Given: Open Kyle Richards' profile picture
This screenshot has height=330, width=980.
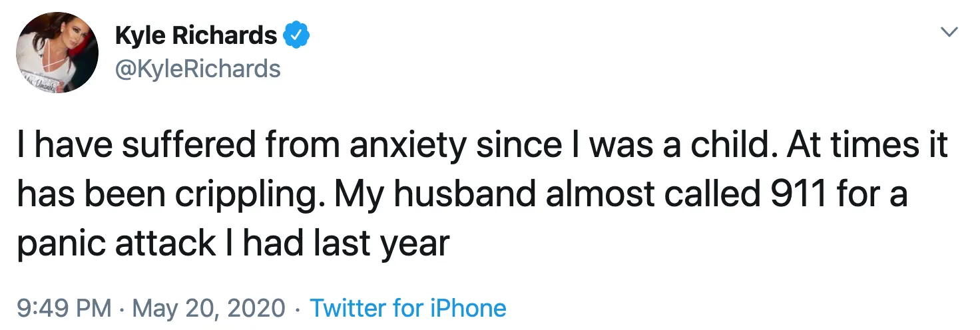Looking at the screenshot, I should click(x=57, y=52).
